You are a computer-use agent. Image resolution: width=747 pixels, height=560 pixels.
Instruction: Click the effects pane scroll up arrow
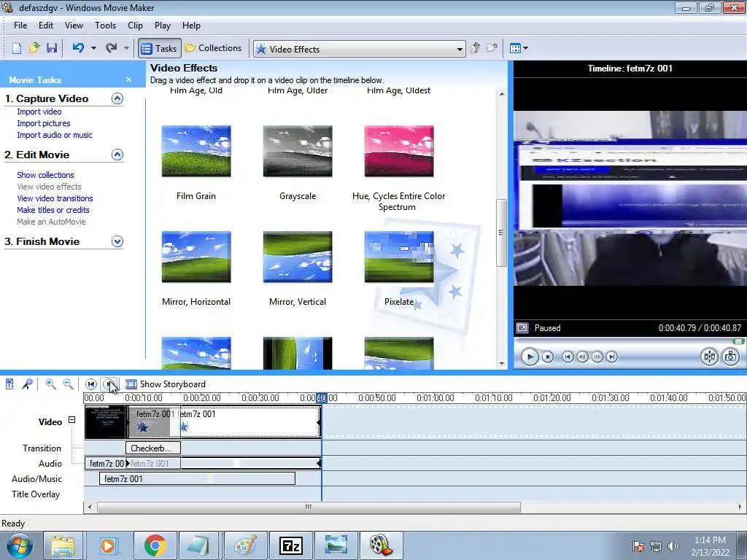coord(502,94)
